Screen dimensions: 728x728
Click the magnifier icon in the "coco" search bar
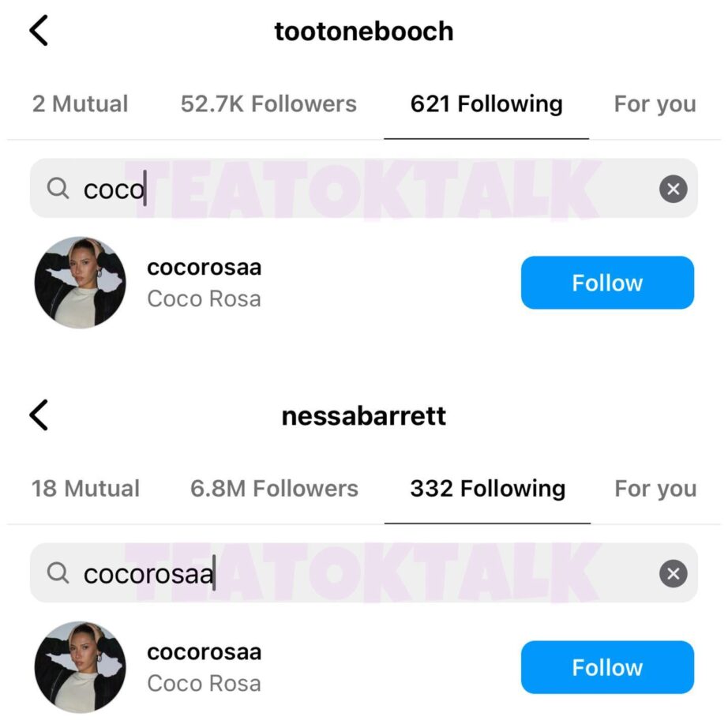tap(58, 189)
